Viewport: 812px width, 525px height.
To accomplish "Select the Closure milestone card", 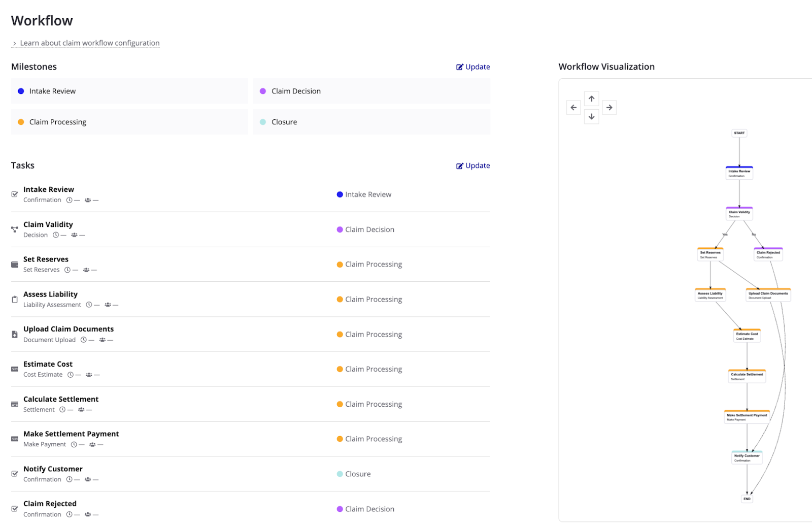I will [x=371, y=122].
